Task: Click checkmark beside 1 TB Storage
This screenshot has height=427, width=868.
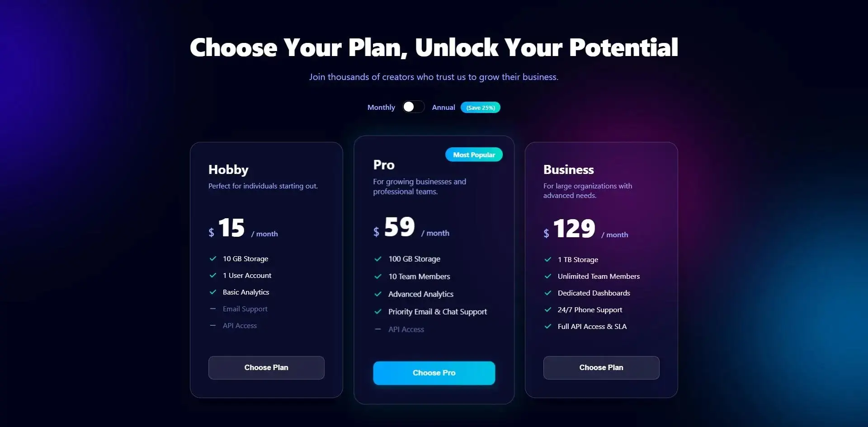Action: tap(548, 259)
